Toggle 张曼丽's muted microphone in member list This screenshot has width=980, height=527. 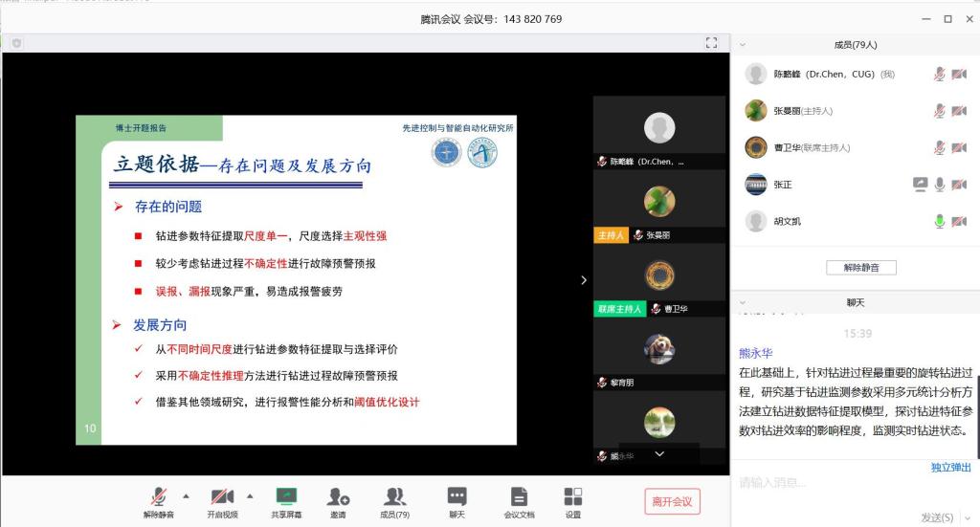click(940, 111)
